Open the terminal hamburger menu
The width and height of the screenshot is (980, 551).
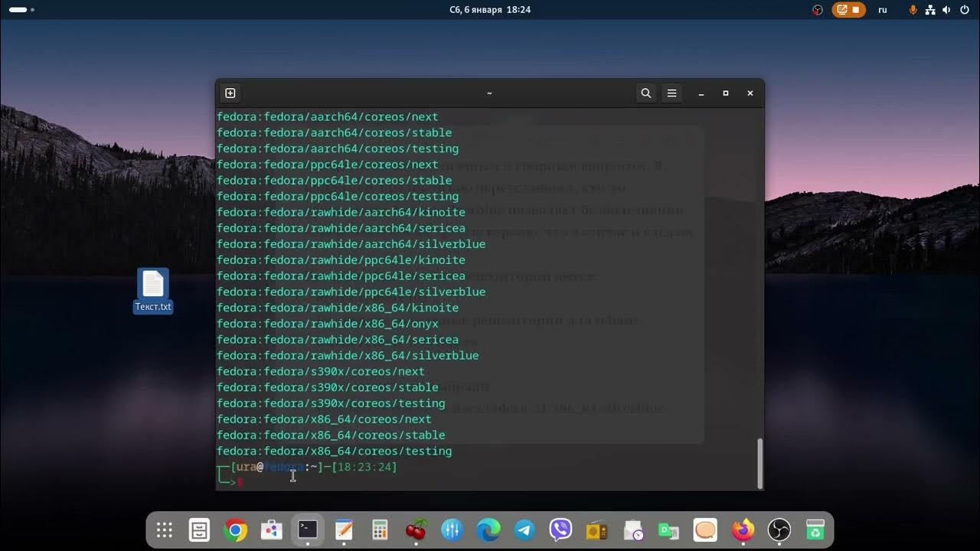(x=671, y=93)
